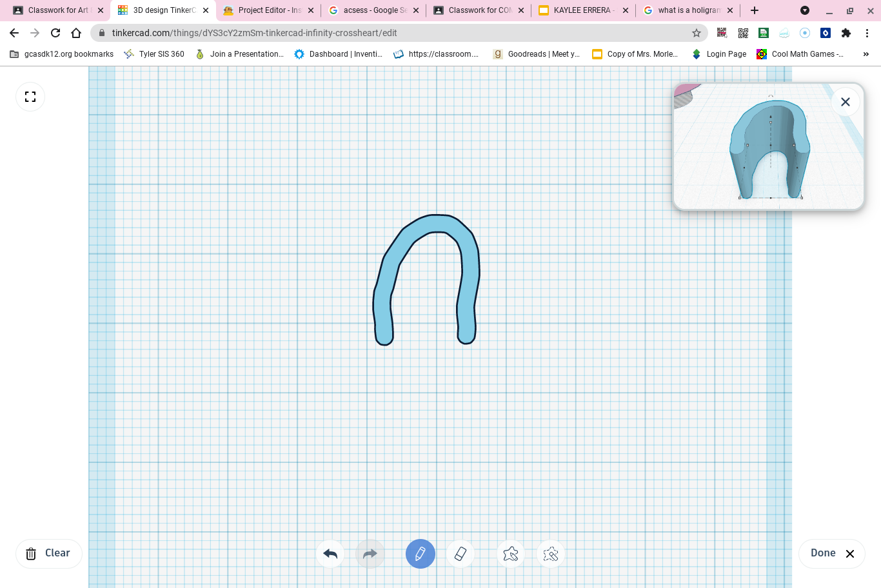Go back in browser history
881x588 pixels.
pyautogui.click(x=14, y=33)
